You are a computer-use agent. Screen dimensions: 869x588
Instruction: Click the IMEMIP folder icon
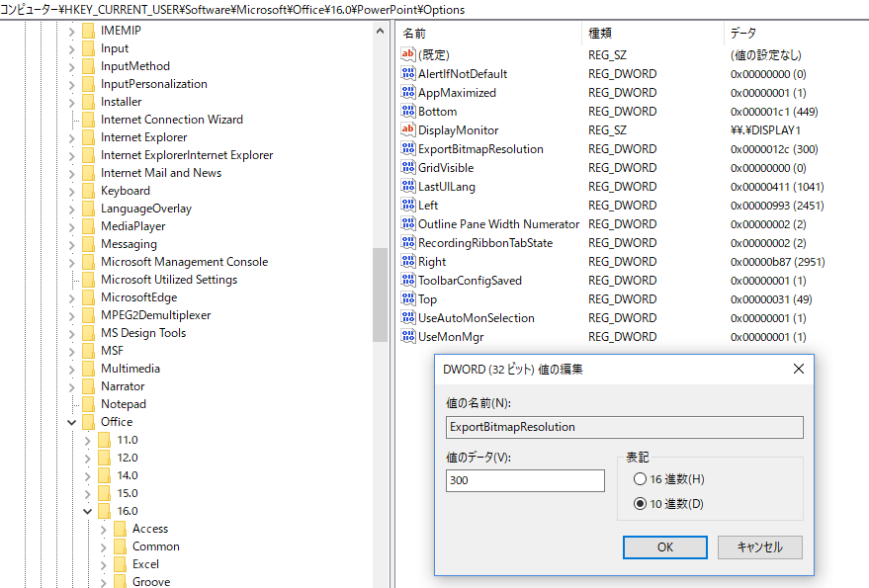pos(88,31)
